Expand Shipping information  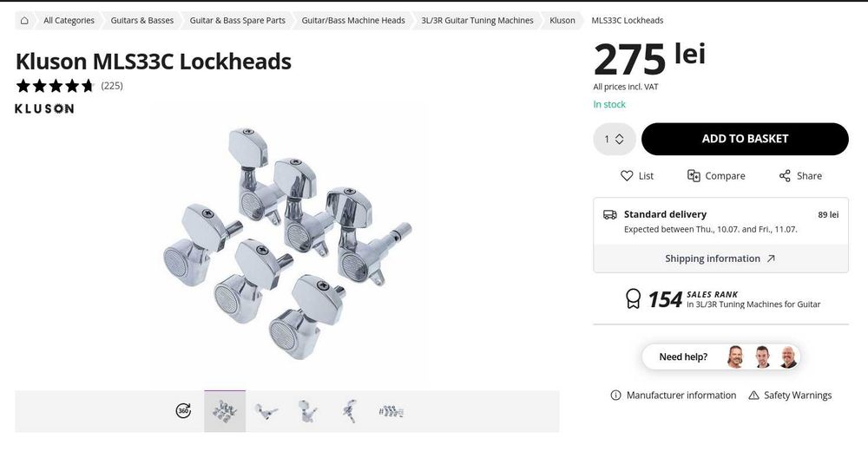point(720,258)
